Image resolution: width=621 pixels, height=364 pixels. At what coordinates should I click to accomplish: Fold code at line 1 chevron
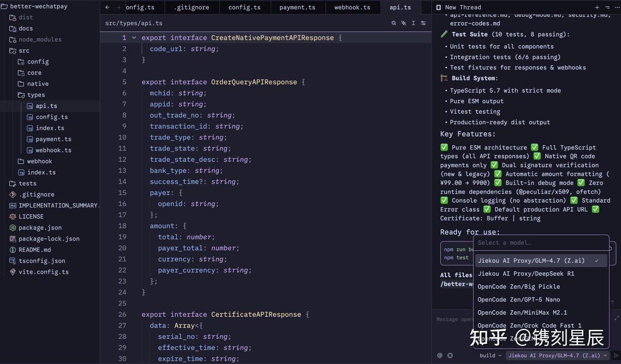pyautogui.click(x=134, y=38)
